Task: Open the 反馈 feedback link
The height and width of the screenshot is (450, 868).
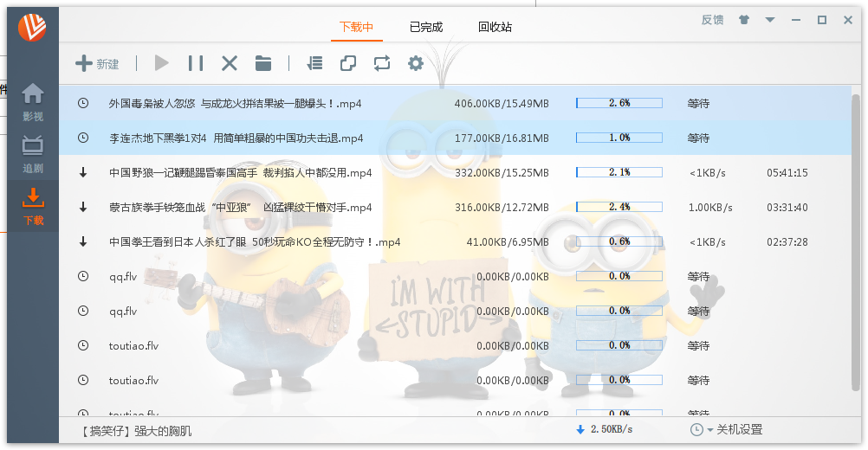Action: coord(712,20)
